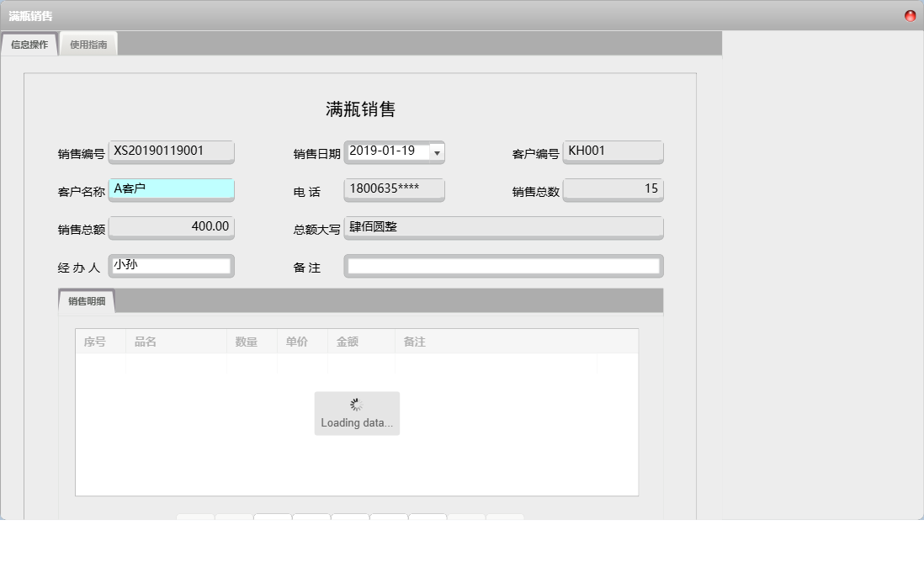Click the second bottom toolbar icon

tap(233, 518)
